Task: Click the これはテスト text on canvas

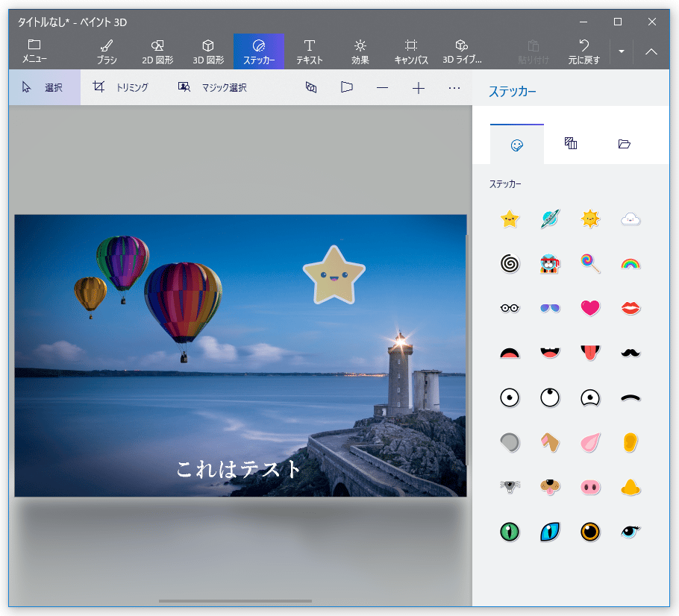Action: tap(238, 469)
